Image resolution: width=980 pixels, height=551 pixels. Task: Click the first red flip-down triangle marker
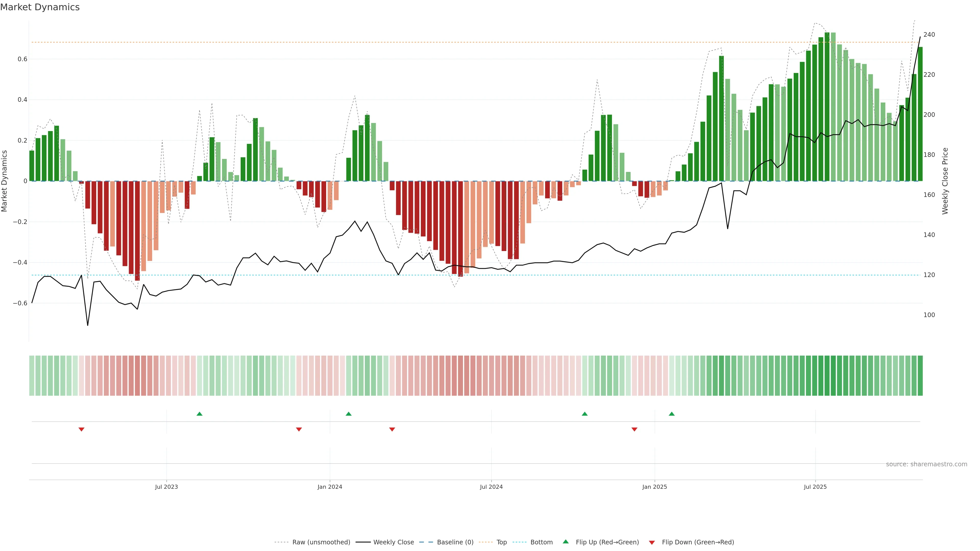tap(81, 429)
